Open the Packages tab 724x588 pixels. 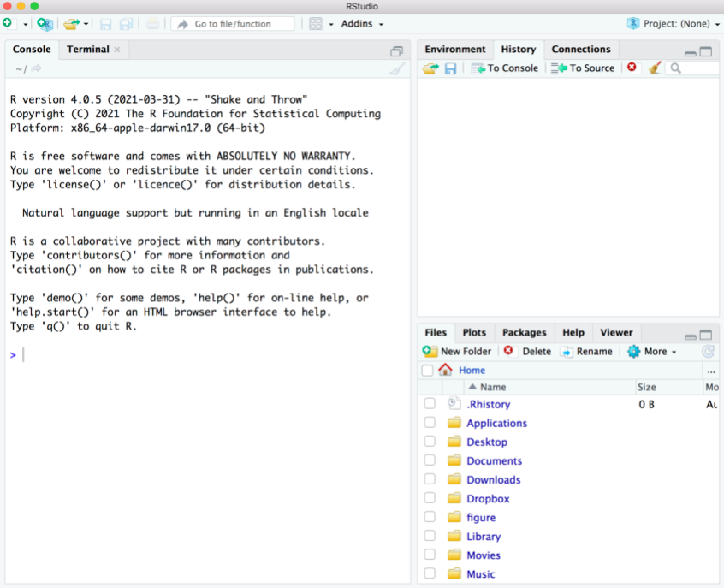pyautogui.click(x=524, y=332)
